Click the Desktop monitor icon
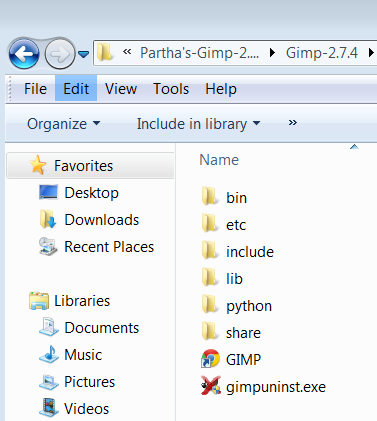The height and width of the screenshot is (421, 377). [48, 192]
